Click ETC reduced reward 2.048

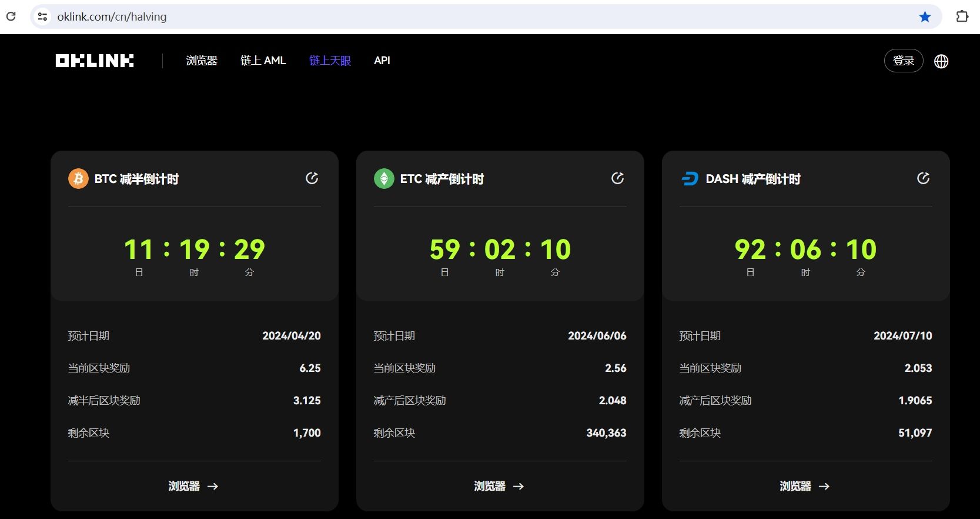point(613,401)
